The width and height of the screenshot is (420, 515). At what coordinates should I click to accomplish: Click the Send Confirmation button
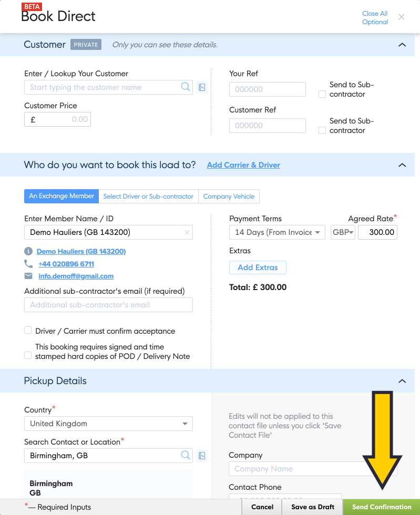point(382,507)
